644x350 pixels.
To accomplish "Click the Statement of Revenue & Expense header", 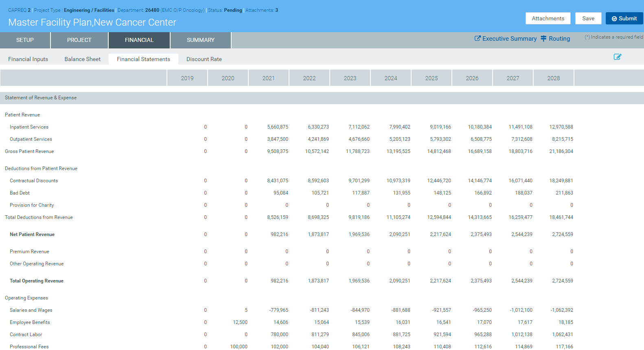I will point(41,98).
